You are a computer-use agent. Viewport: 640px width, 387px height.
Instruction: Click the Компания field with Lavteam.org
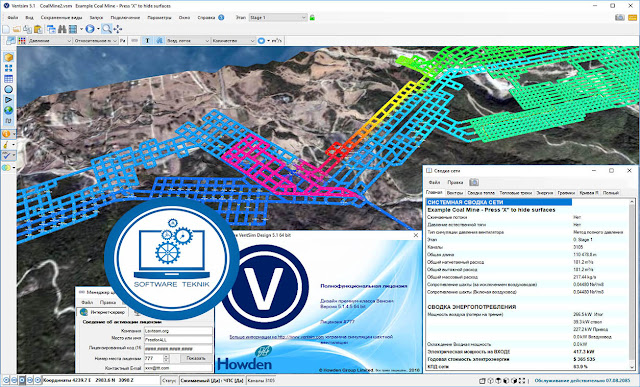pyautogui.click(x=178, y=331)
